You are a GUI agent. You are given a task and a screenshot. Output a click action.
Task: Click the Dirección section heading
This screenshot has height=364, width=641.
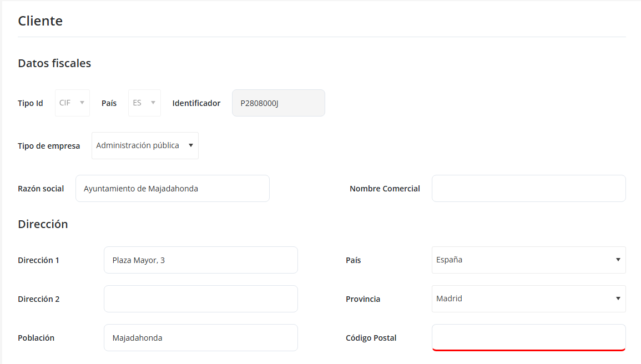(x=43, y=224)
